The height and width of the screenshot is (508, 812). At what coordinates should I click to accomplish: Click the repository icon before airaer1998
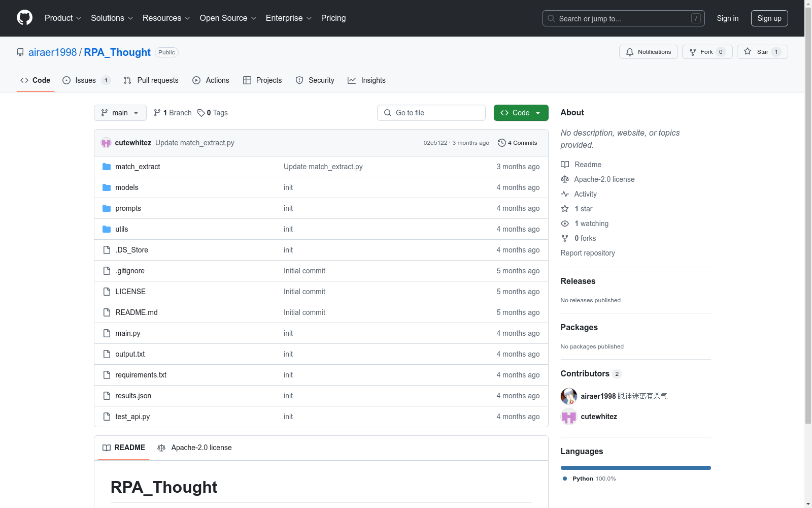coord(20,52)
